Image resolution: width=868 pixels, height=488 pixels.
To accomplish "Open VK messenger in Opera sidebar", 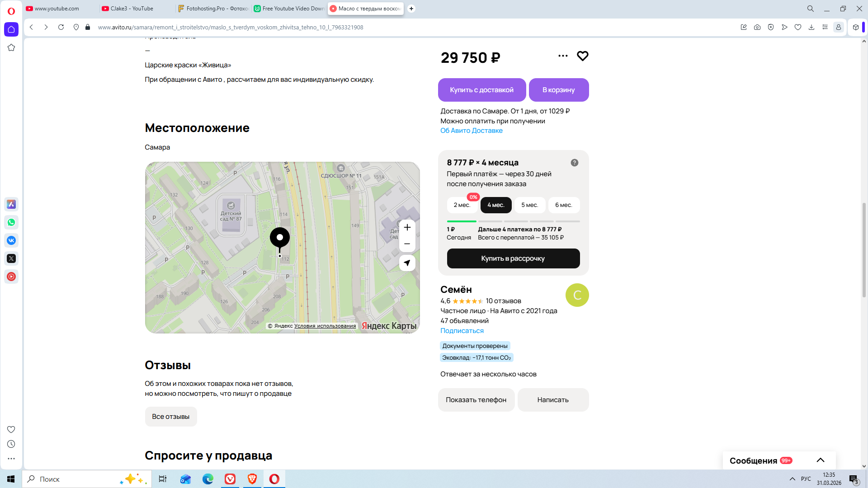I will [11, 240].
